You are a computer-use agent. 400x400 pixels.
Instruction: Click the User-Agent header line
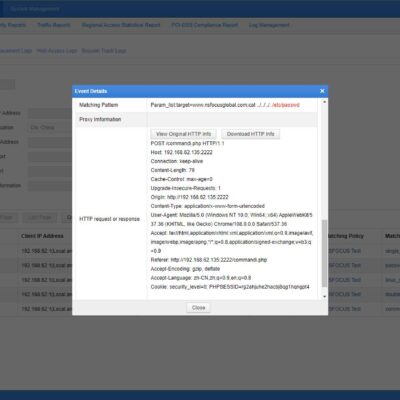(232, 220)
